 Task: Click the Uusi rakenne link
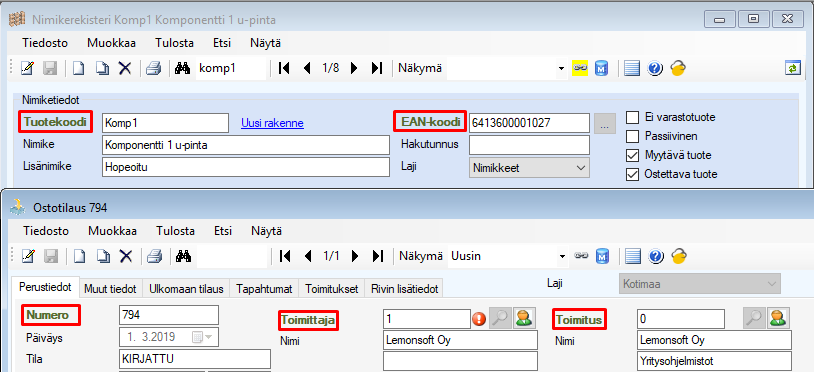coord(272,123)
